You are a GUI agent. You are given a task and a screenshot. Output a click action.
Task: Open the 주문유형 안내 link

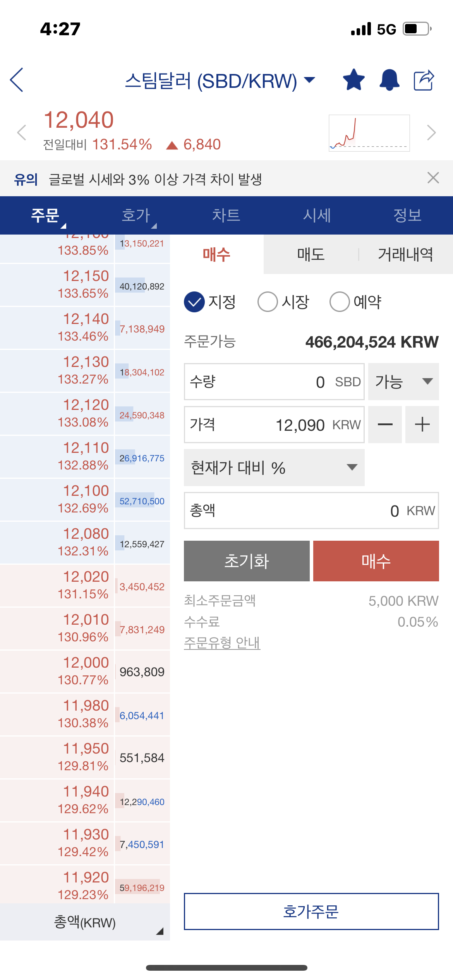click(x=222, y=642)
